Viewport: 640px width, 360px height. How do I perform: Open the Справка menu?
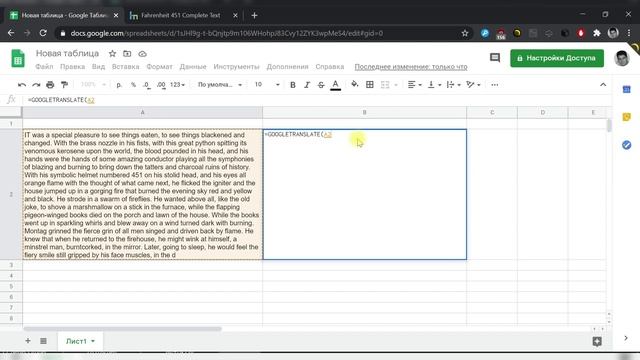click(x=329, y=67)
